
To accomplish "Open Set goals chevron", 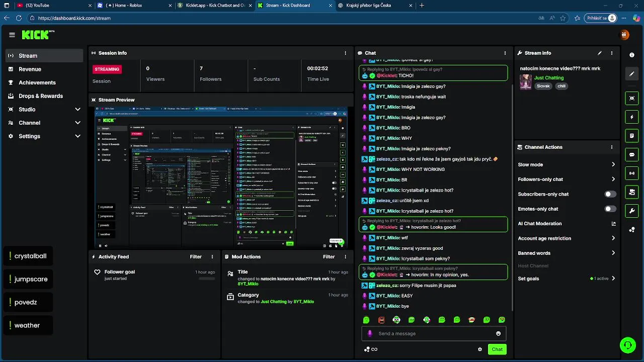I will [613, 279].
